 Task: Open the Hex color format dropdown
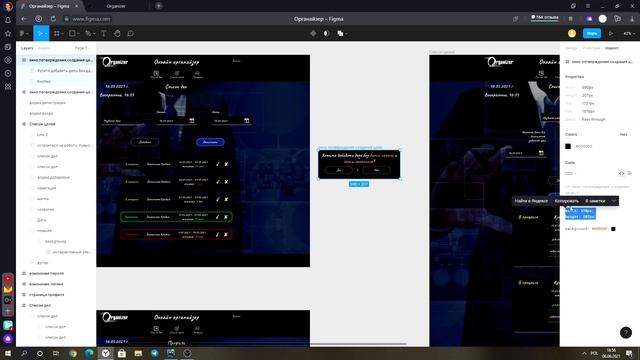pos(625,134)
